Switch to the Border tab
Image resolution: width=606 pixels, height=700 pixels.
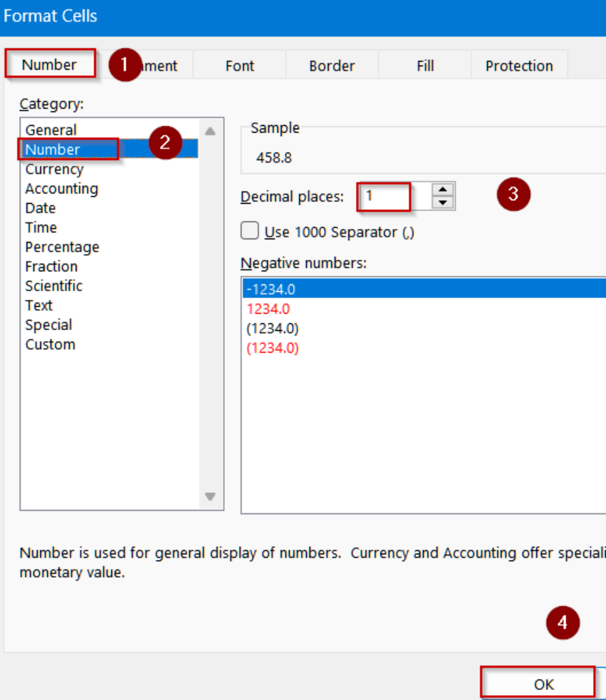pyautogui.click(x=331, y=66)
